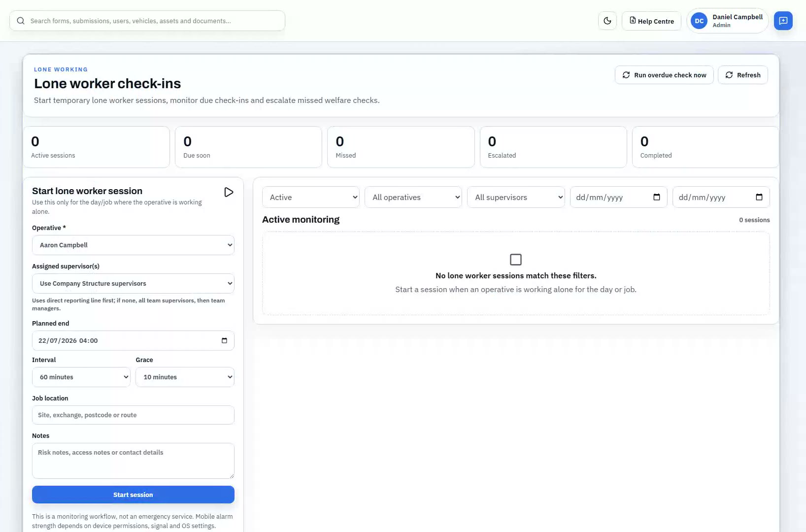806x532 pixels.
Task: Click into the Notes textarea
Action: [133, 461]
